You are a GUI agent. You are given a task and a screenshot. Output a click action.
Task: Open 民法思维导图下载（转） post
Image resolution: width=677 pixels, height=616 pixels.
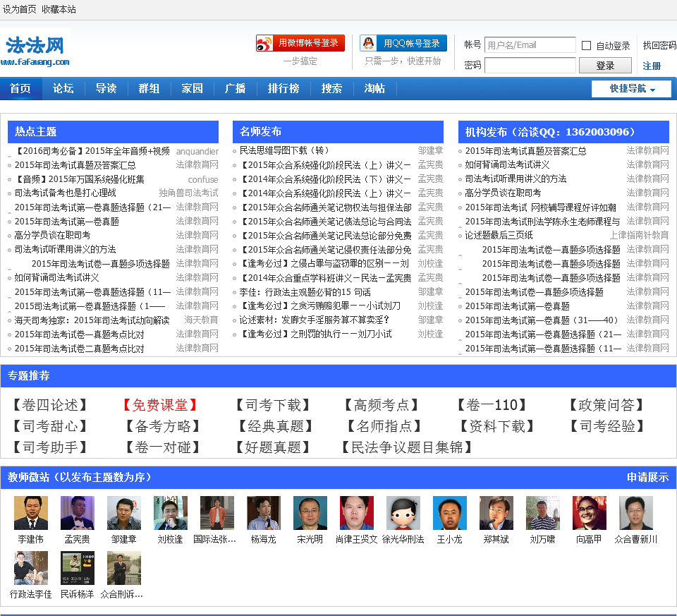[284, 150]
